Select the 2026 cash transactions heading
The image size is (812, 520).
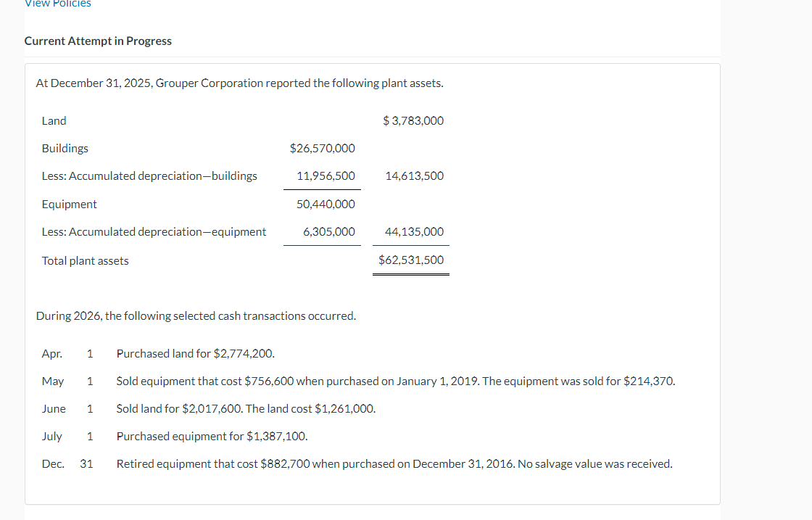pos(196,315)
